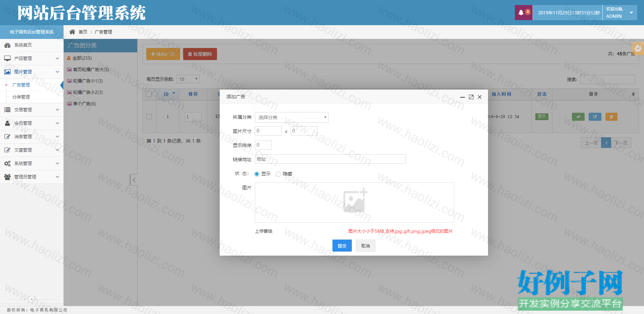Collapse the category panel with the left arrow handle

click(134, 180)
